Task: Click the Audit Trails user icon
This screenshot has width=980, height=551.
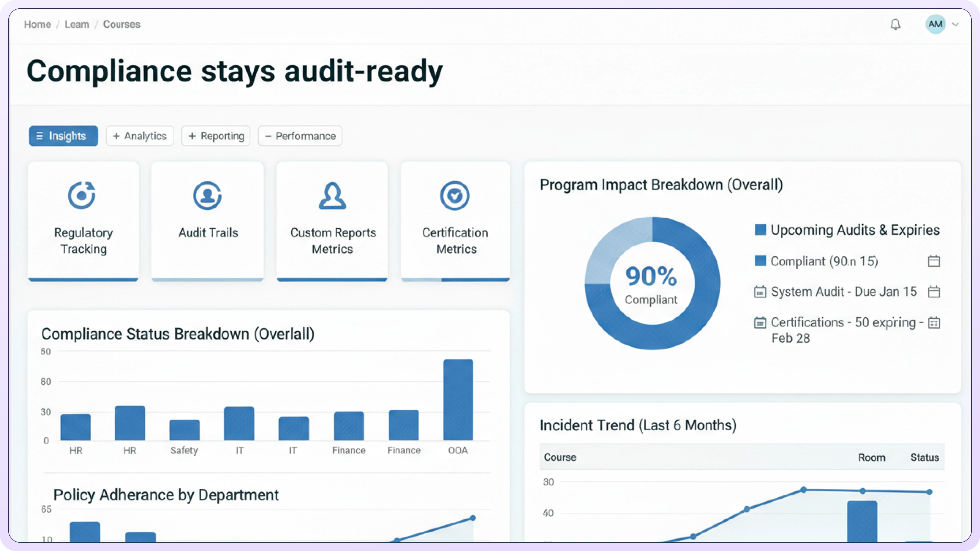Action: (207, 195)
